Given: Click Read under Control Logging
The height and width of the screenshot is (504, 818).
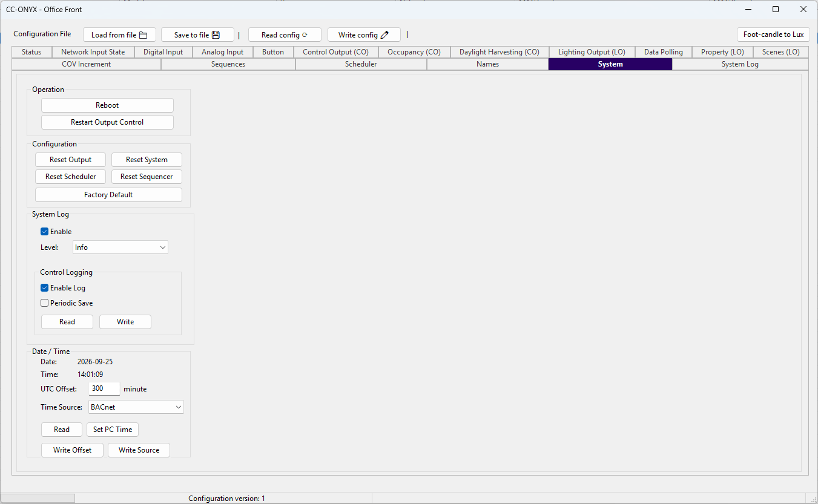Looking at the screenshot, I should pos(67,322).
